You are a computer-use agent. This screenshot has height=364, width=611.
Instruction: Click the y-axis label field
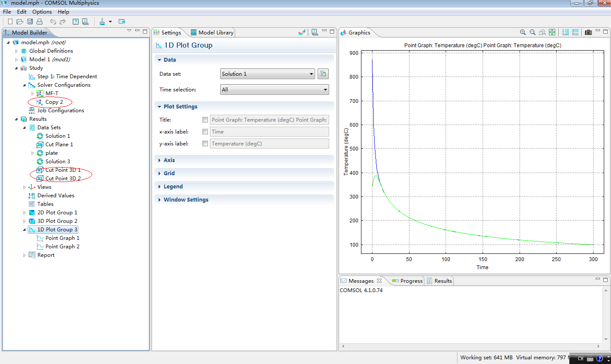click(270, 144)
